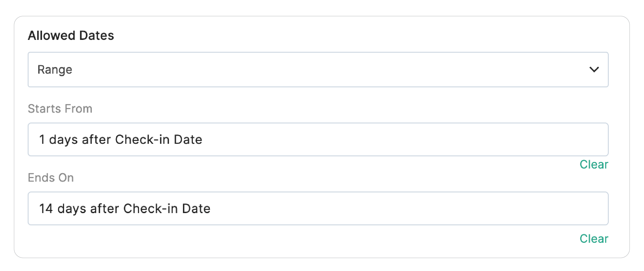Screen dimensions: 644x271
Task: Click the number 1 in the Starts From field
Action: pos(42,139)
